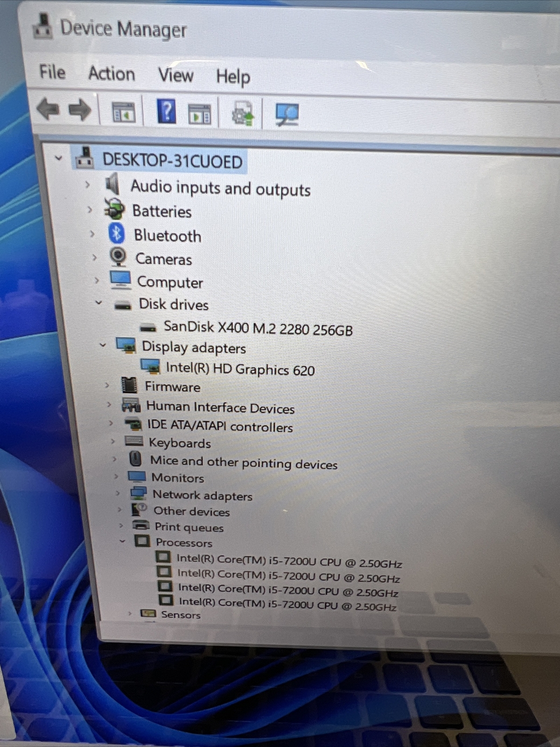Expand the Other devices category
Screen dimensions: 560x747
pos(120,510)
